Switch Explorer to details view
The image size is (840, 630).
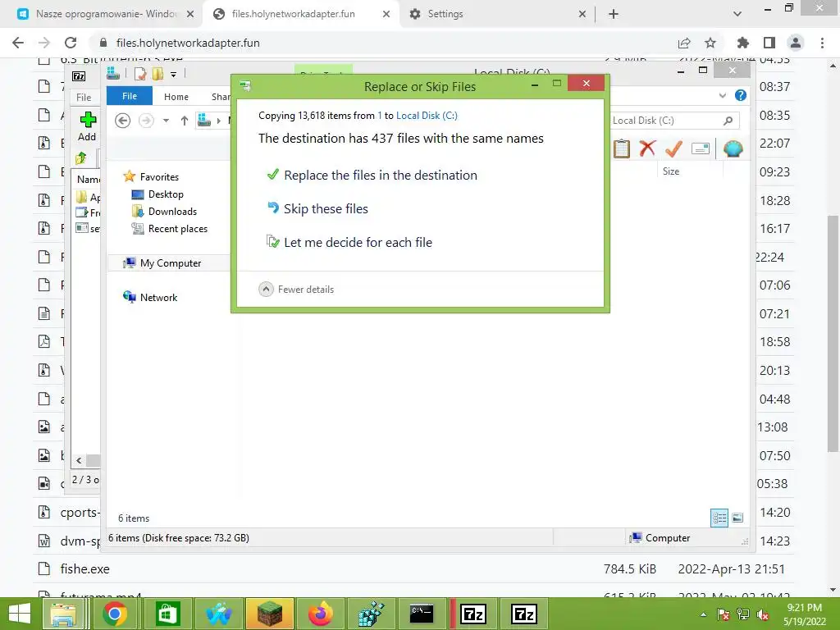[x=719, y=518]
